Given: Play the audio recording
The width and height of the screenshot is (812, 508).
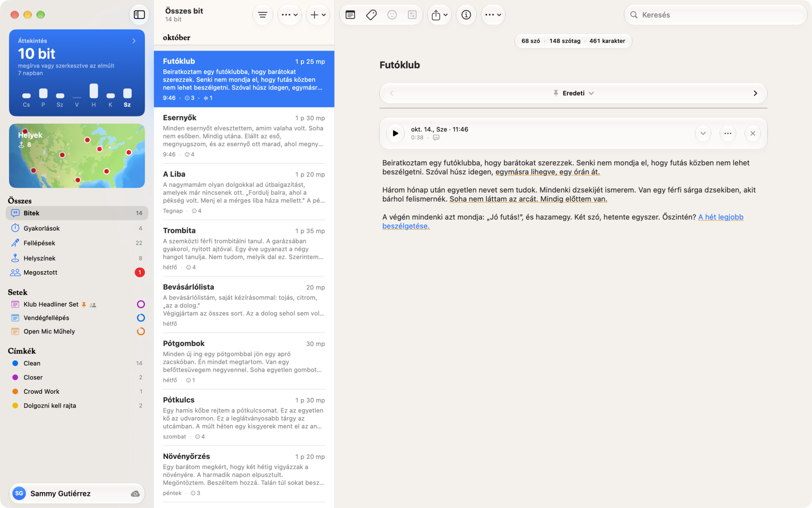Looking at the screenshot, I should point(395,133).
